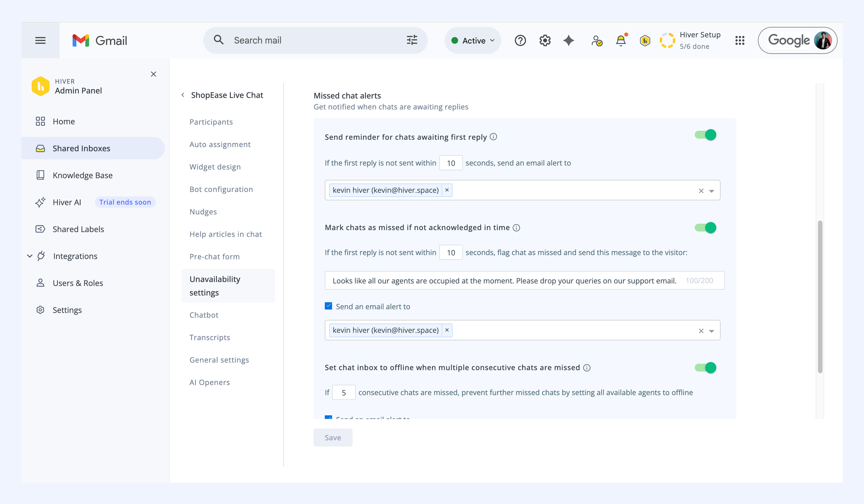The image size is (864, 504).
Task: Remove kevin hiver from missed chat alert
Action: [x=447, y=330]
